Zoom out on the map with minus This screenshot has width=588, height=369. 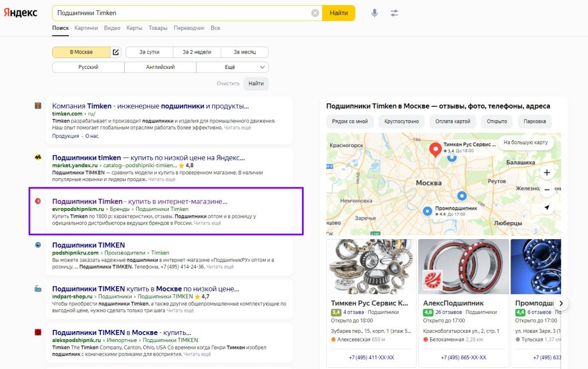point(547,190)
